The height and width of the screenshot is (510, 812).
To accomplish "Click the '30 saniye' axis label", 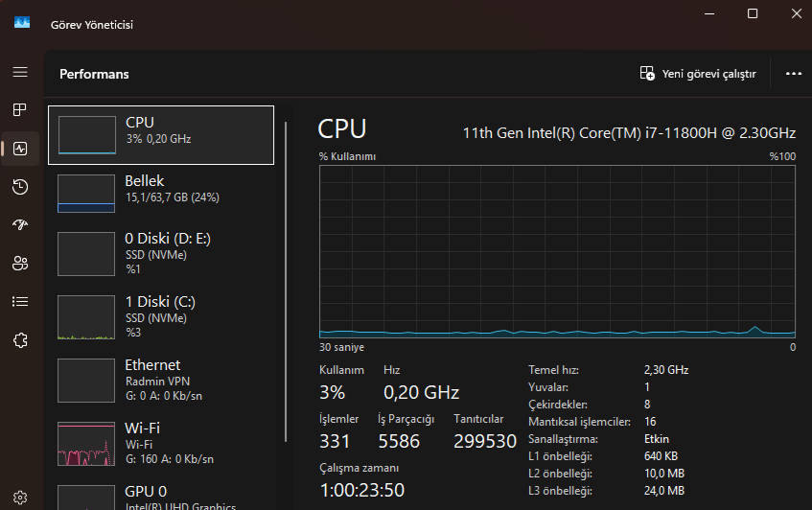I will click(x=342, y=347).
